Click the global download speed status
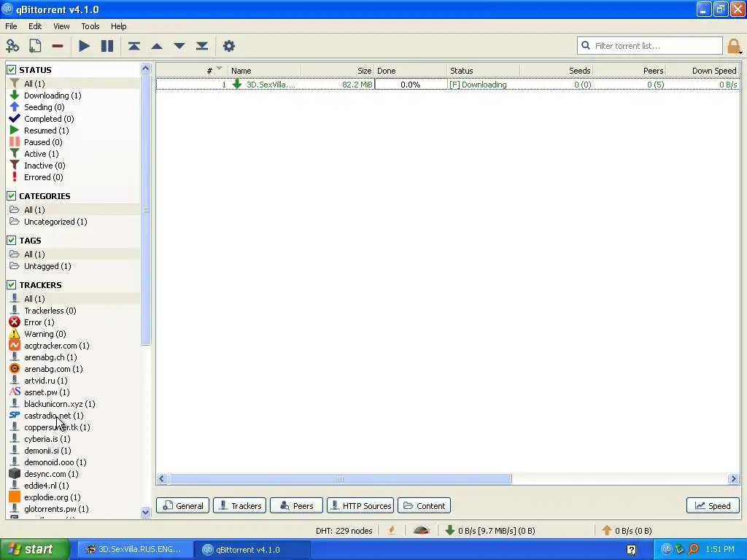 489,531
